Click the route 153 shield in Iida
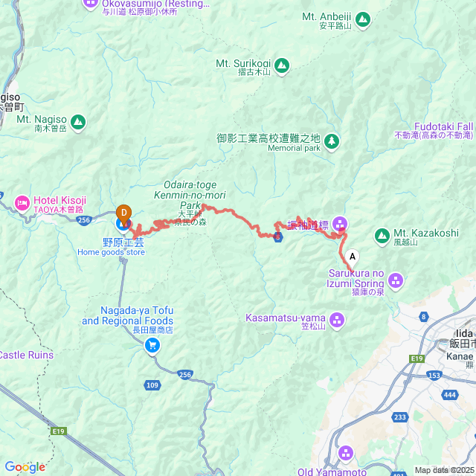476x476 pixels. coord(434,375)
